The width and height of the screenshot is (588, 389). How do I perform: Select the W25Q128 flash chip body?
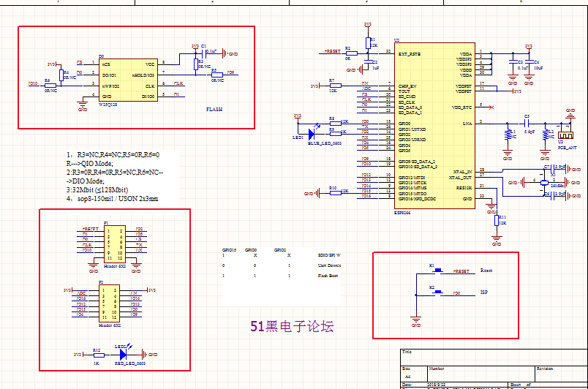pyautogui.click(x=128, y=80)
